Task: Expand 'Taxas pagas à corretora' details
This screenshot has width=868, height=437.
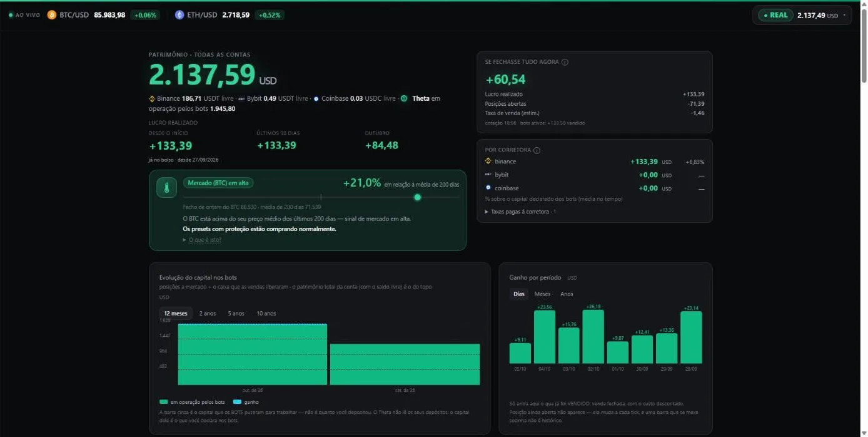Action: (520, 212)
